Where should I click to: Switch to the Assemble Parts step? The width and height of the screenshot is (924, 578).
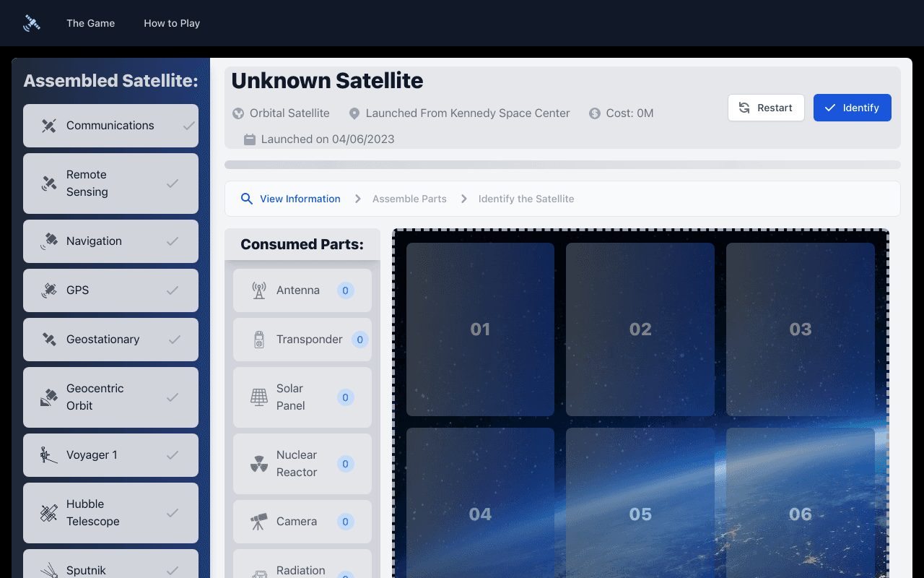tap(409, 198)
